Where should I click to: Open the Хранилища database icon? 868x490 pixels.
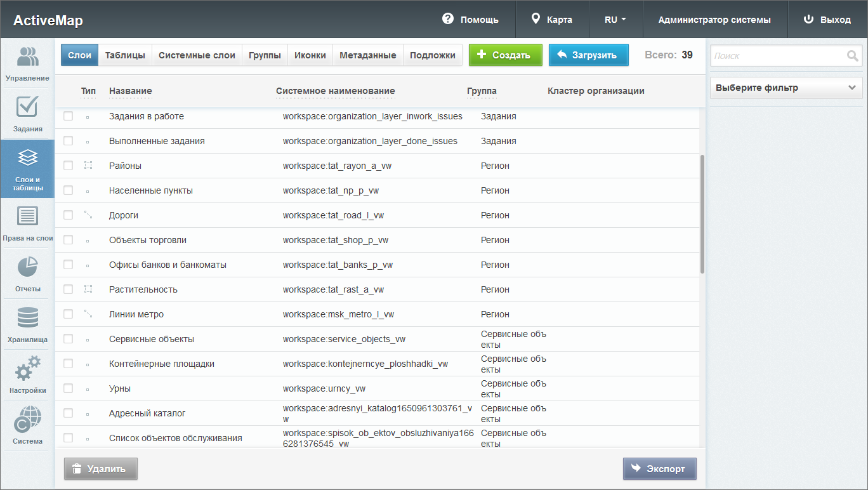pos(27,318)
